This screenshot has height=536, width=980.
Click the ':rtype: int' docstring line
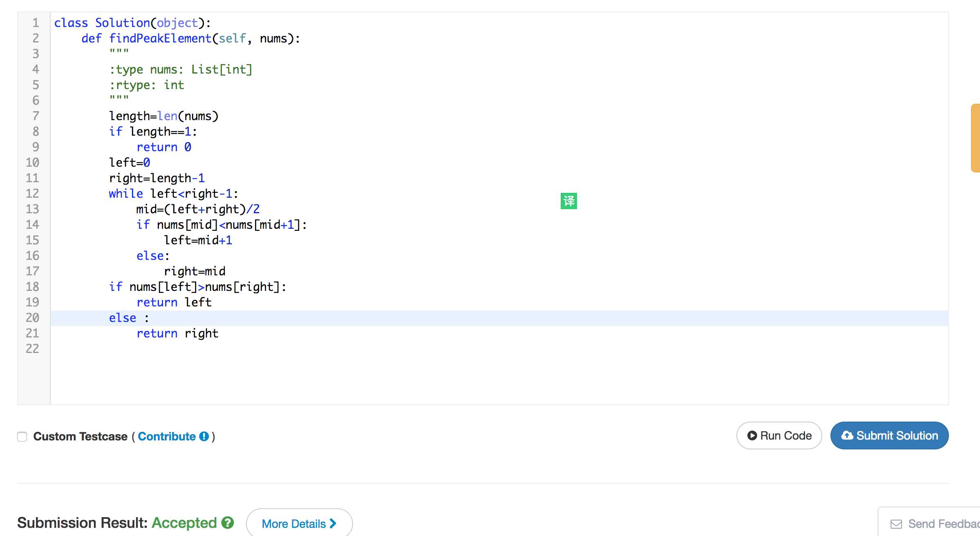coord(146,85)
